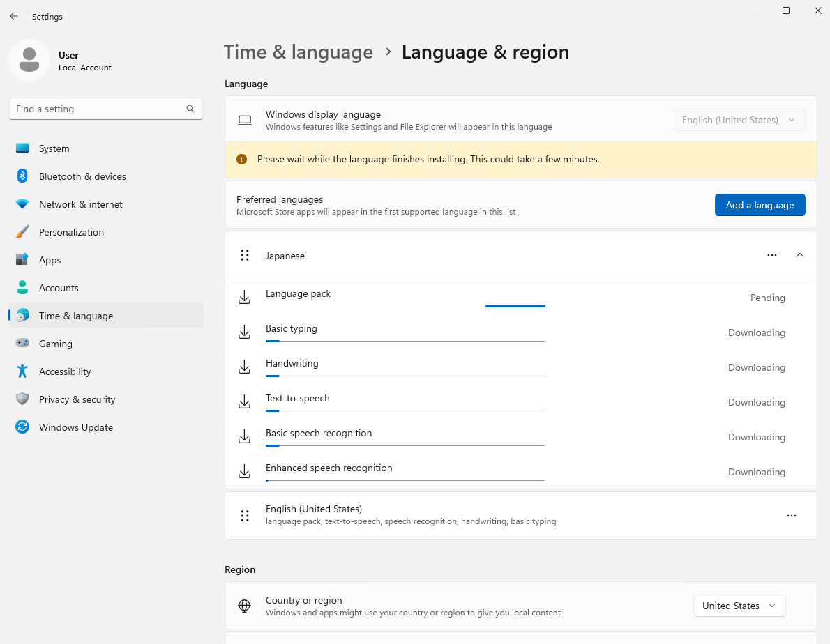The width and height of the screenshot is (830, 644).
Task: Click the Apps icon in sidebar
Action: click(22, 259)
